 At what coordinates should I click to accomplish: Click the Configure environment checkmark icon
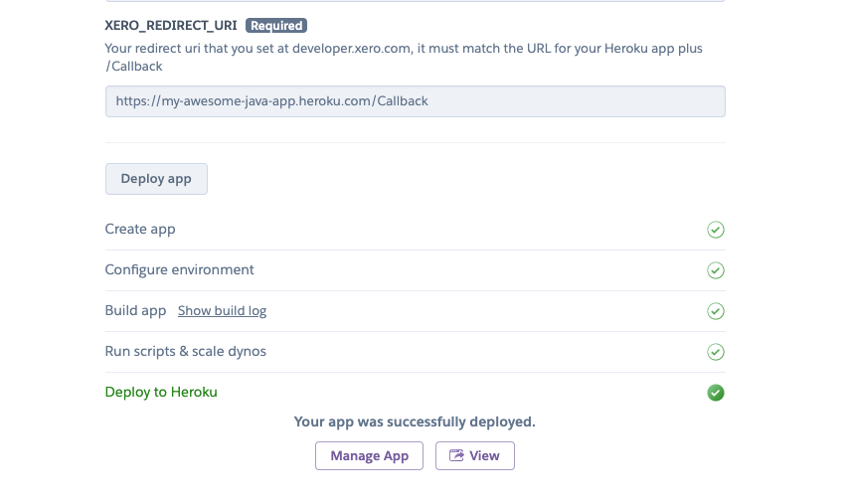[716, 270]
